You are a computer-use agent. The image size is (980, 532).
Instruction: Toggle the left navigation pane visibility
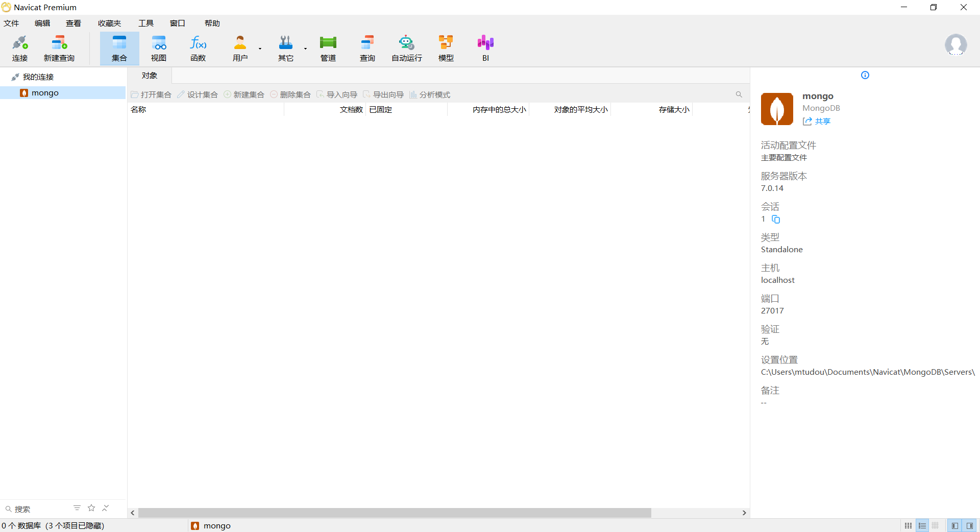click(954, 526)
